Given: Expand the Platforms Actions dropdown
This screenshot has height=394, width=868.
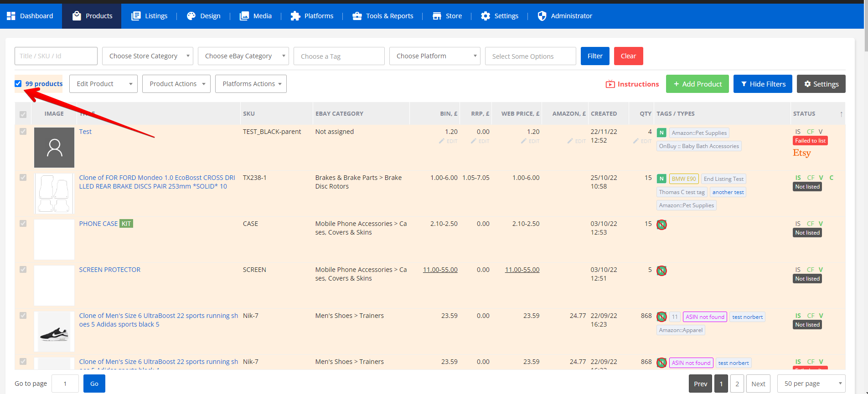Looking at the screenshot, I should pos(251,84).
